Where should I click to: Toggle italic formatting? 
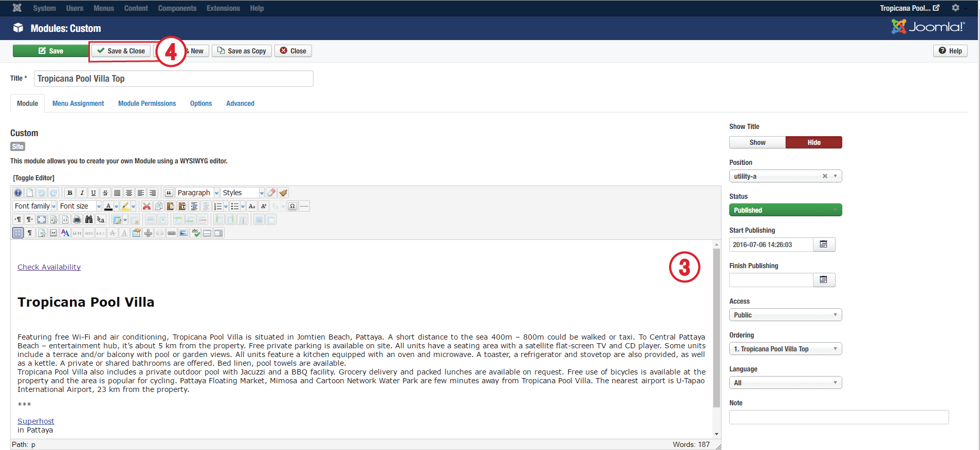tap(82, 193)
